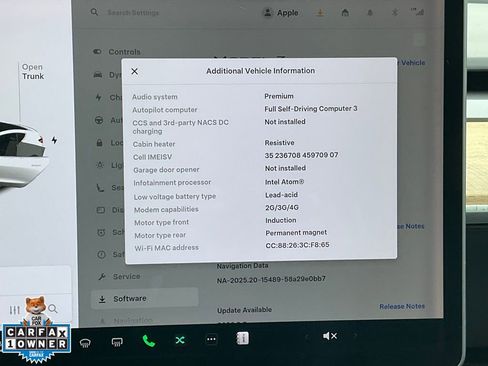Open the owner's manual book icon
This screenshot has width=488, height=366.
pos(242,338)
